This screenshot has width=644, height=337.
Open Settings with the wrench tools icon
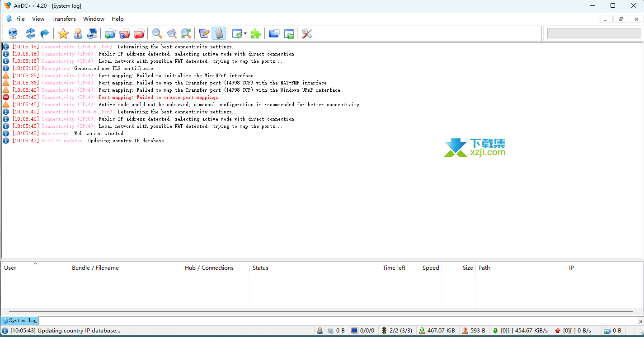307,33
